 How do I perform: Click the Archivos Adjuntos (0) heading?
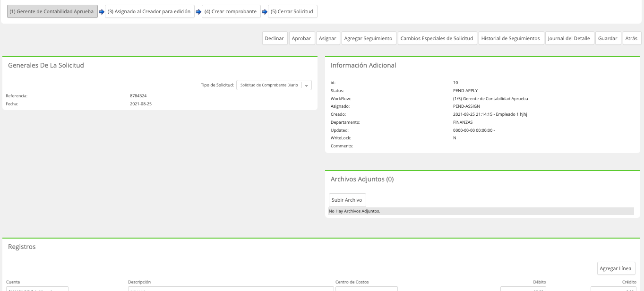coord(362,179)
